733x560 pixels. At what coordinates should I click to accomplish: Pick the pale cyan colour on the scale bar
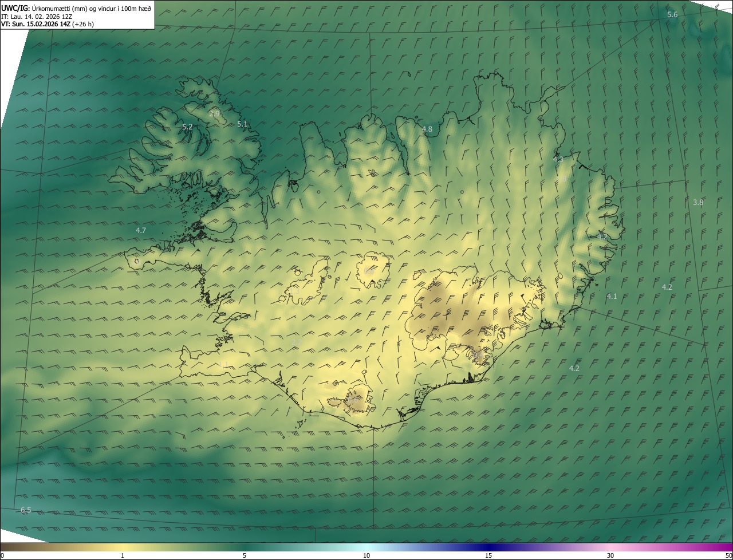(366, 547)
